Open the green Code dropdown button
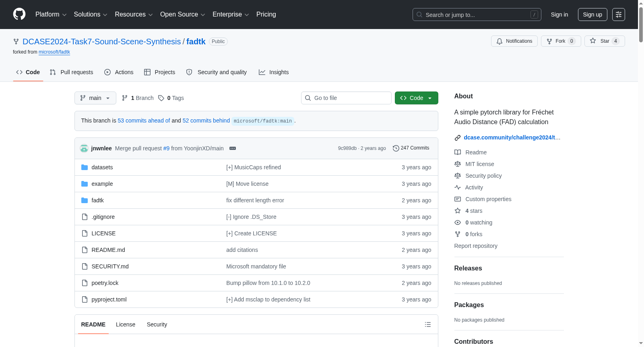Screen dimensions: 644x347 coord(417,98)
